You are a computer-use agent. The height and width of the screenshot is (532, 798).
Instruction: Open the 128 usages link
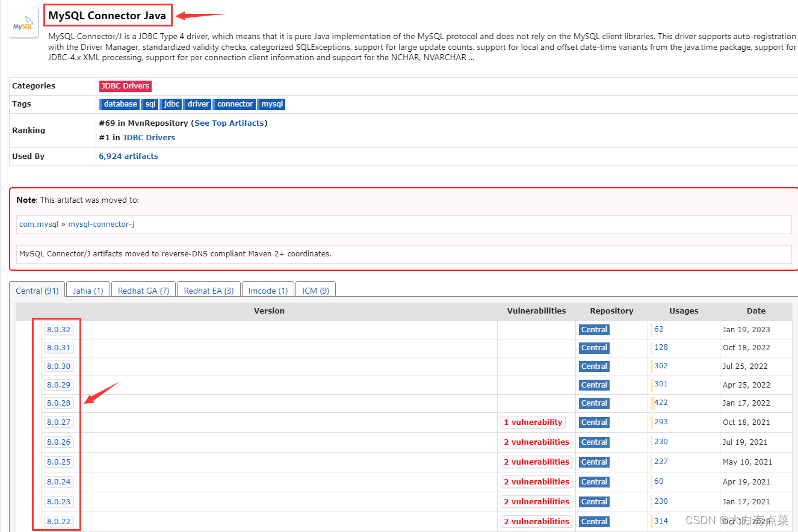click(x=661, y=347)
